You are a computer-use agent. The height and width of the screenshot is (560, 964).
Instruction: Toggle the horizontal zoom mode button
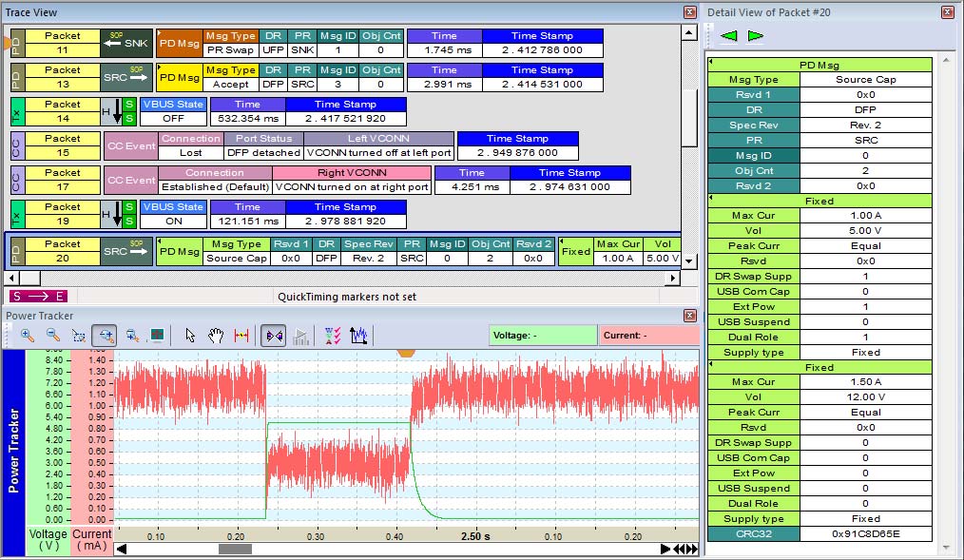(105, 336)
